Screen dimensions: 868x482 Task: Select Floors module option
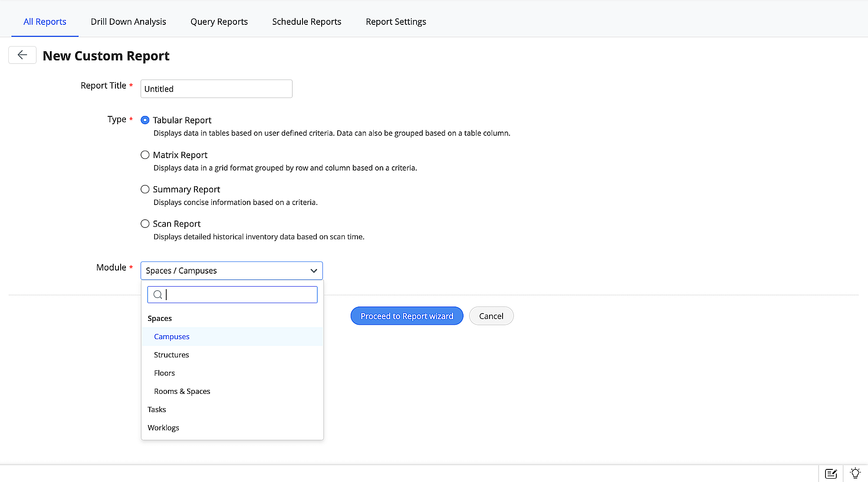(x=164, y=373)
